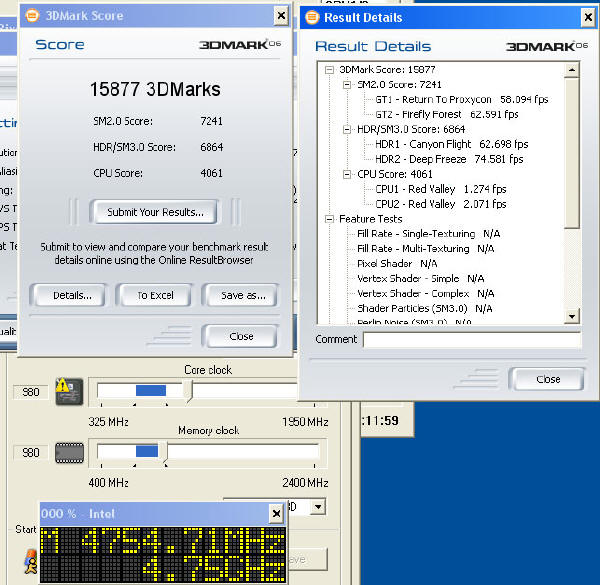This screenshot has width=600, height=585.
Task: Select Shader Particles (SM3.0) row
Action: 424,309
